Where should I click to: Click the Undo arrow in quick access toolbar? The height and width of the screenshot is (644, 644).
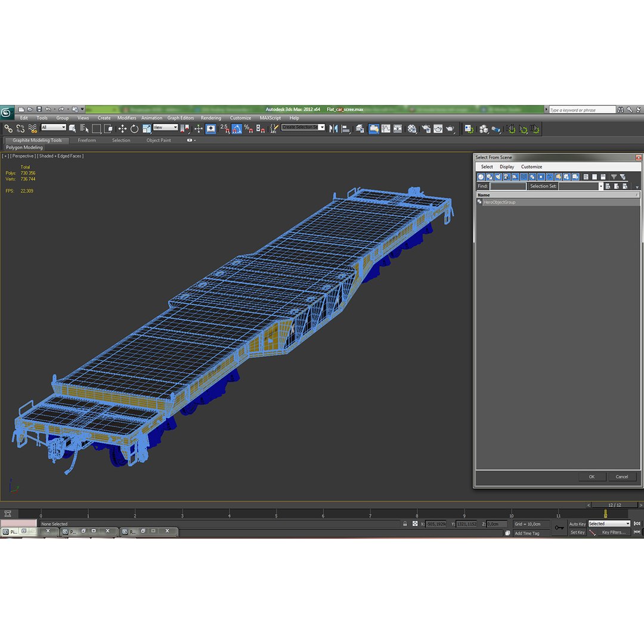tap(48, 109)
